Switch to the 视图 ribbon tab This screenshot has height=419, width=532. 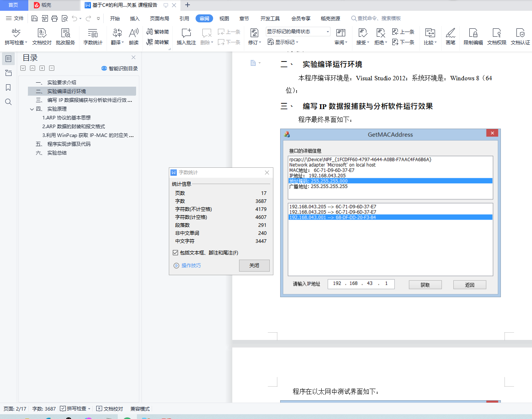(224, 18)
